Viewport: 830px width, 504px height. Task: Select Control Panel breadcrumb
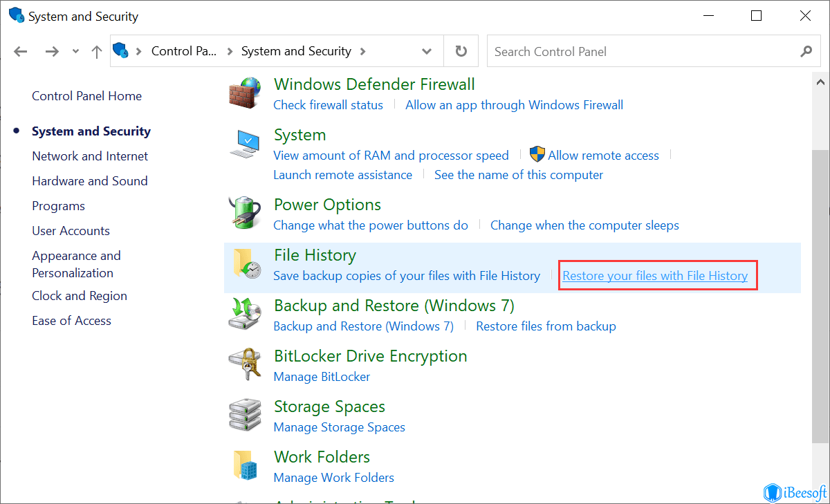coord(183,51)
